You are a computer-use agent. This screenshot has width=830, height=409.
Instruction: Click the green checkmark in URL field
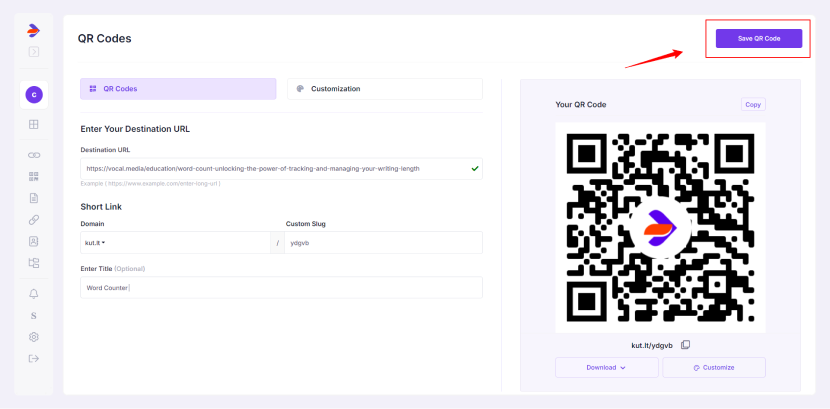[475, 168]
